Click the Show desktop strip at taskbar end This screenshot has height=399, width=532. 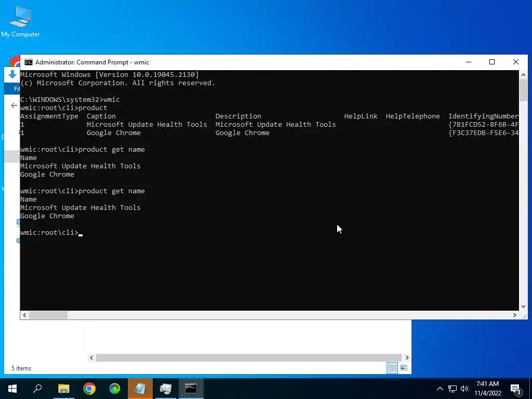point(530,389)
